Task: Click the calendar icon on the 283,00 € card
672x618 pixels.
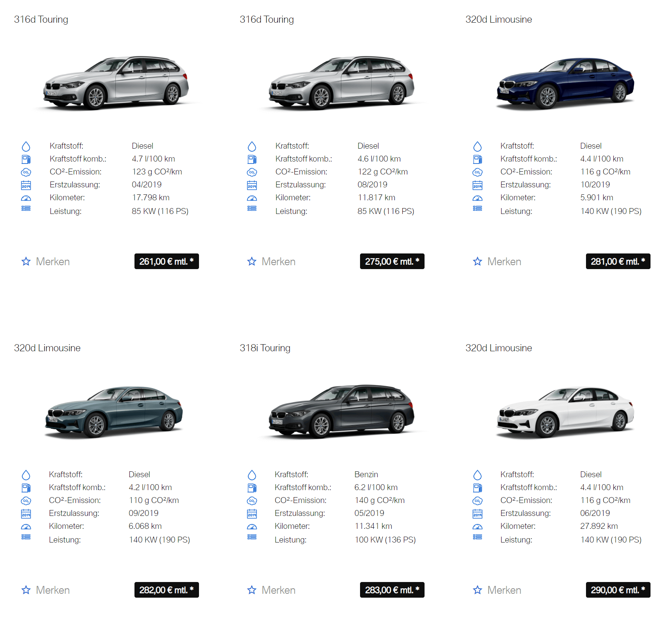Action: pyautogui.click(x=252, y=514)
